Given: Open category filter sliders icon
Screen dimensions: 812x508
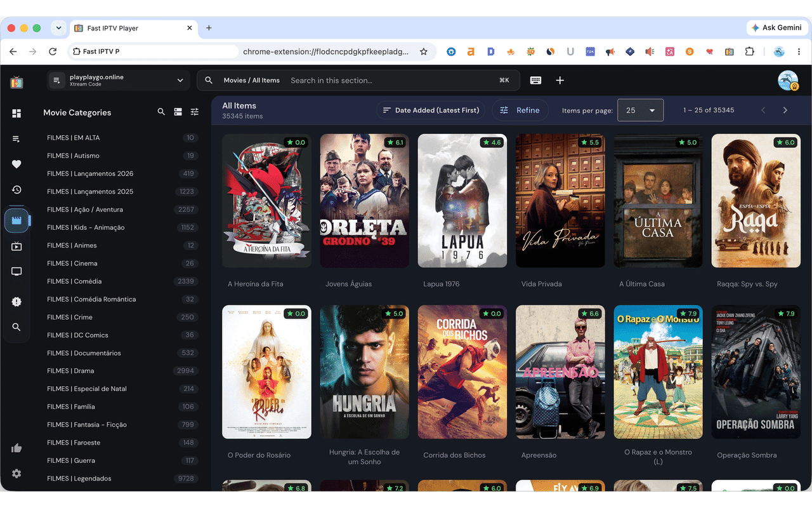Looking at the screenshot, I should tap(195, 112).
